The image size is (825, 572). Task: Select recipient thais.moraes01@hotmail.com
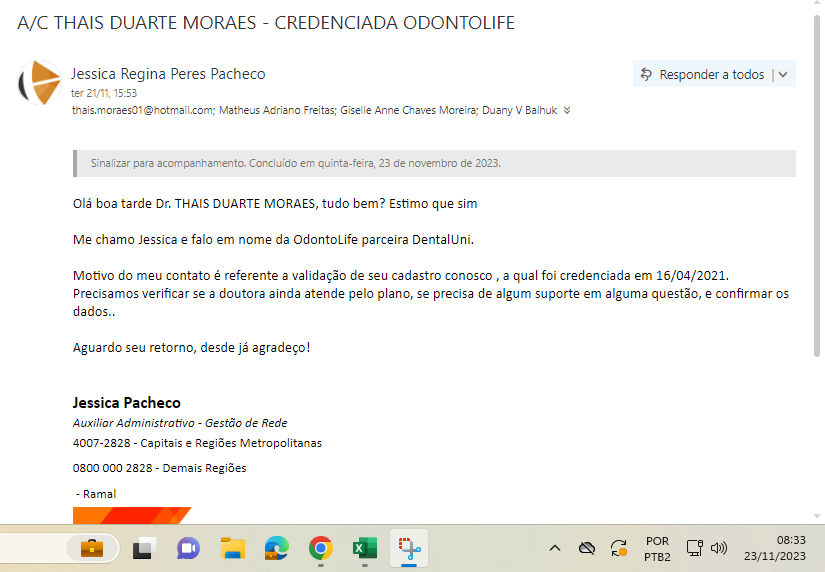click(143, 110)
